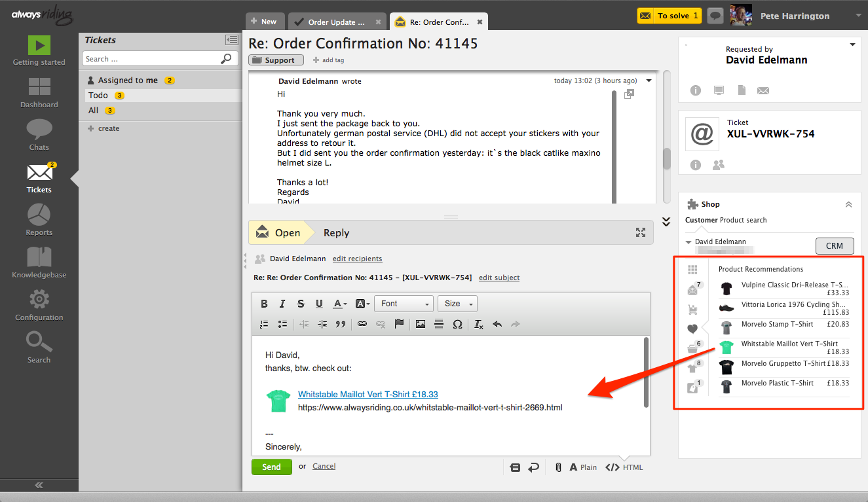Focus the ticket Search field
868x502 pixels.
point(160,59)
